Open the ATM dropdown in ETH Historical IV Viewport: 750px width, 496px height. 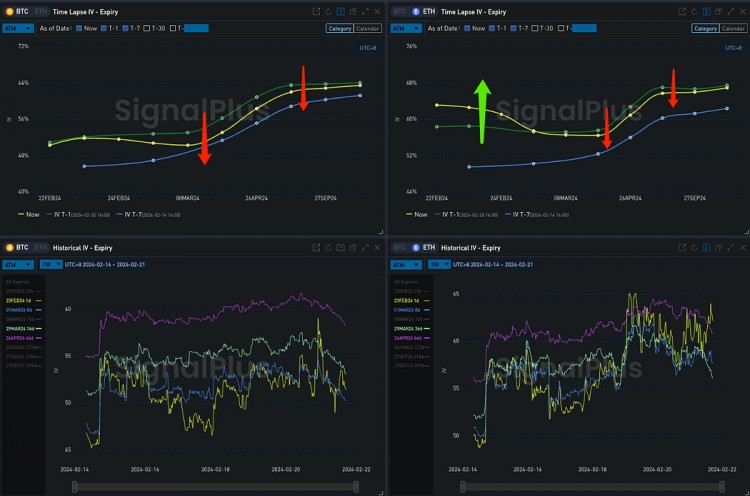pos(406,265)
